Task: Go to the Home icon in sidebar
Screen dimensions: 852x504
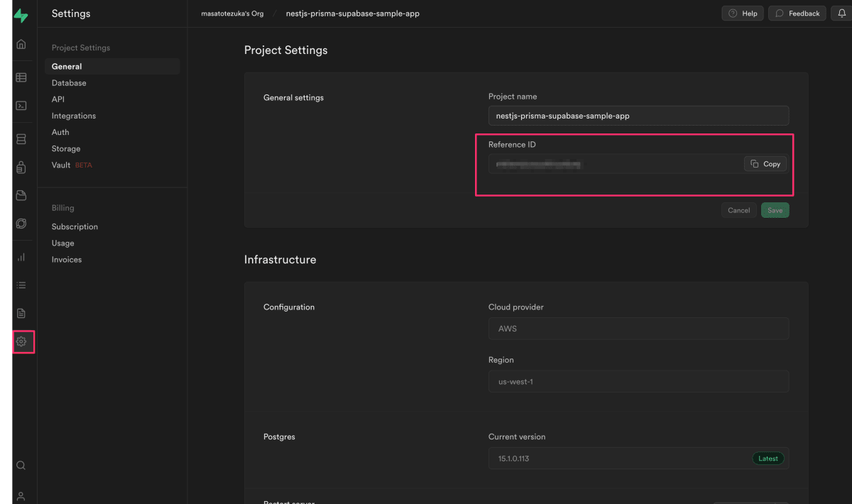Action: pyautogui.click(x=21, y=44)
